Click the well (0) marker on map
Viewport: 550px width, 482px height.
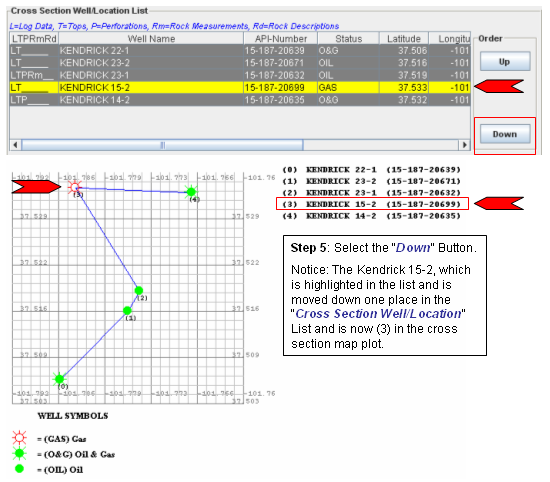click(60, 379)
